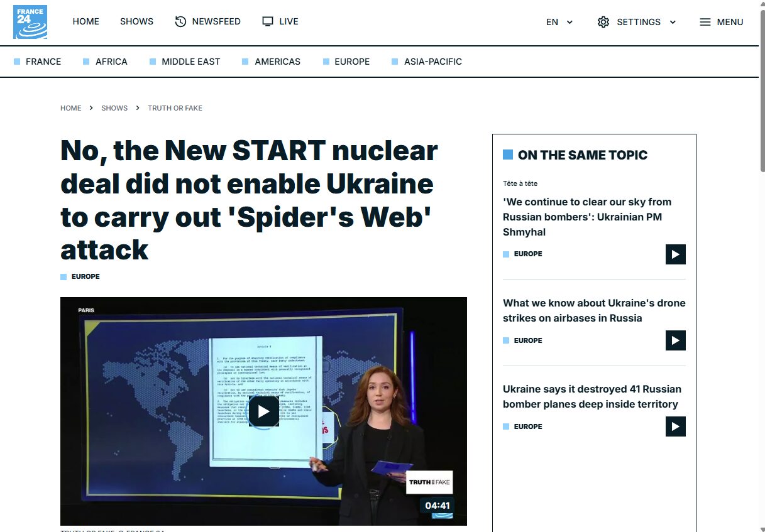
Task: Click the chevron beside EN
Action: (x=570, y=22)
